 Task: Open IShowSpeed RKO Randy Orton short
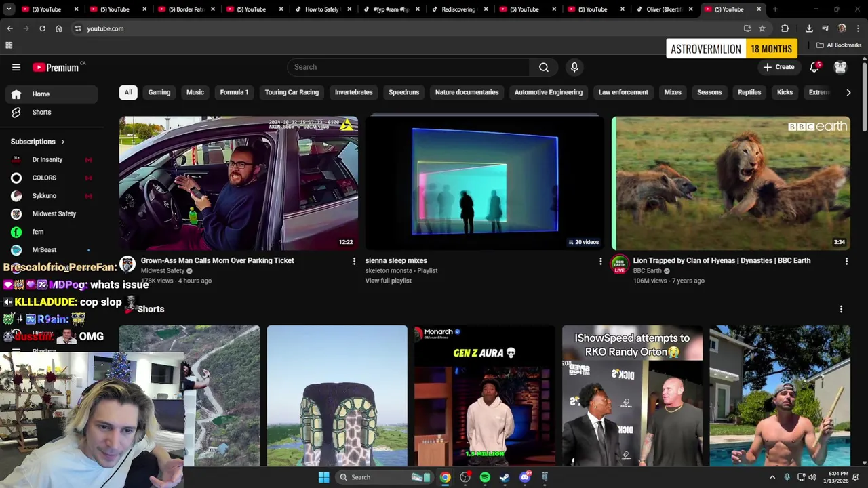(x=632, y=396)
